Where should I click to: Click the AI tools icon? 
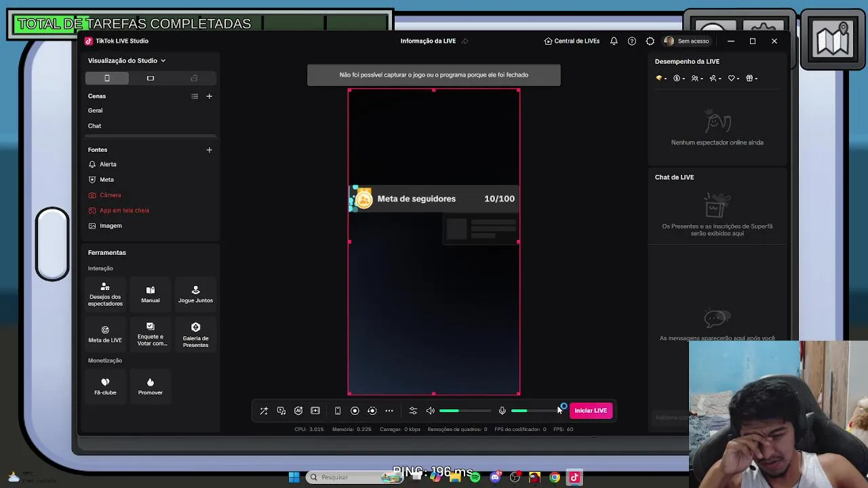[298, 411]
